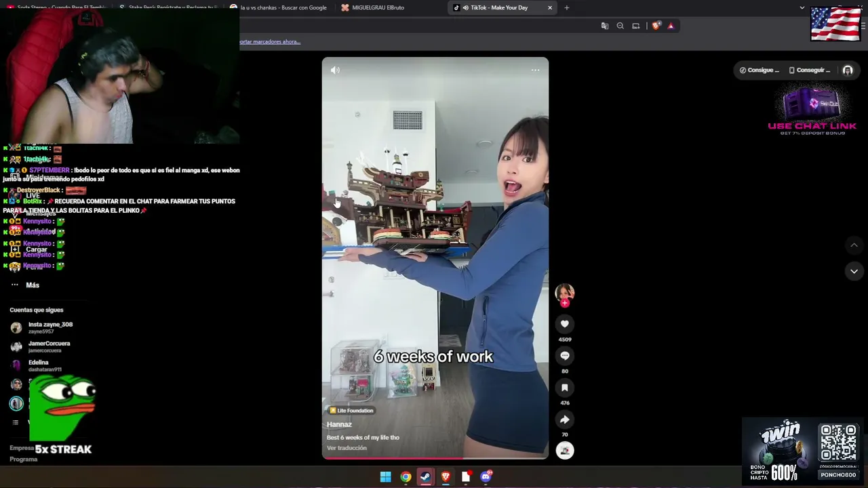Open the Windows Start menu

[x=385, y=476]
